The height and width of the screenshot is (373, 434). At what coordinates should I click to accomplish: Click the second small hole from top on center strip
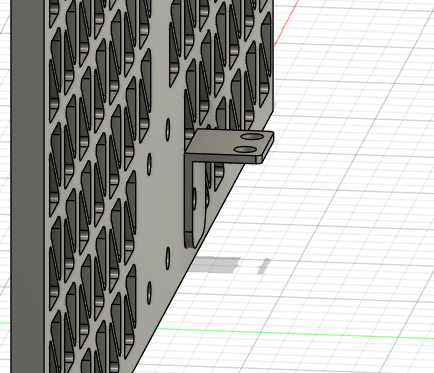pos(149,164)
